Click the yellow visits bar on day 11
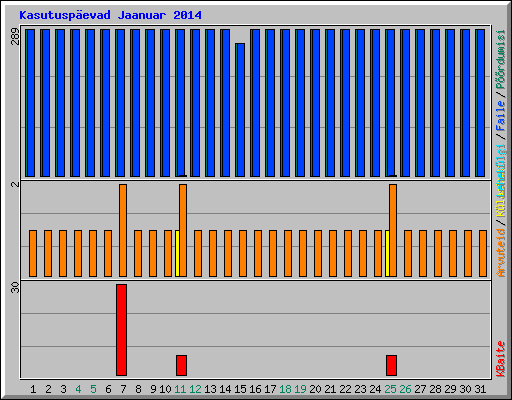 (x=177, y=253)
